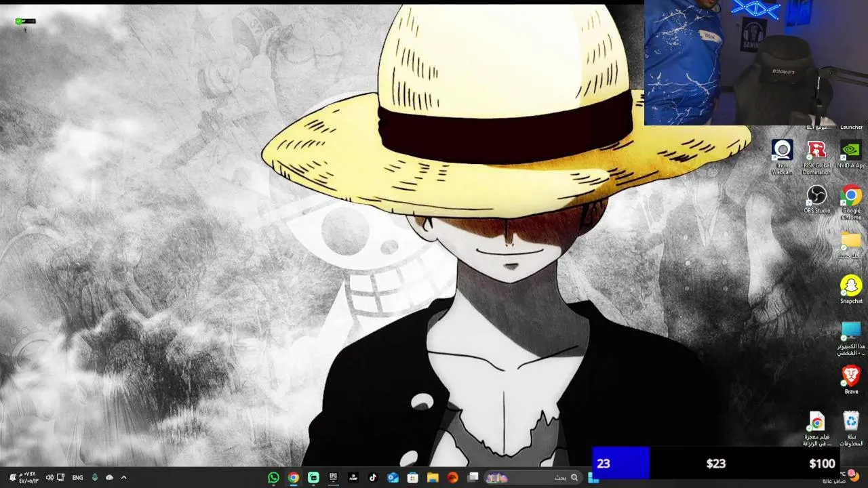Viewport: 868px width, 488px height.
Task: Open the network tray icon
Action: click(61, 477)
